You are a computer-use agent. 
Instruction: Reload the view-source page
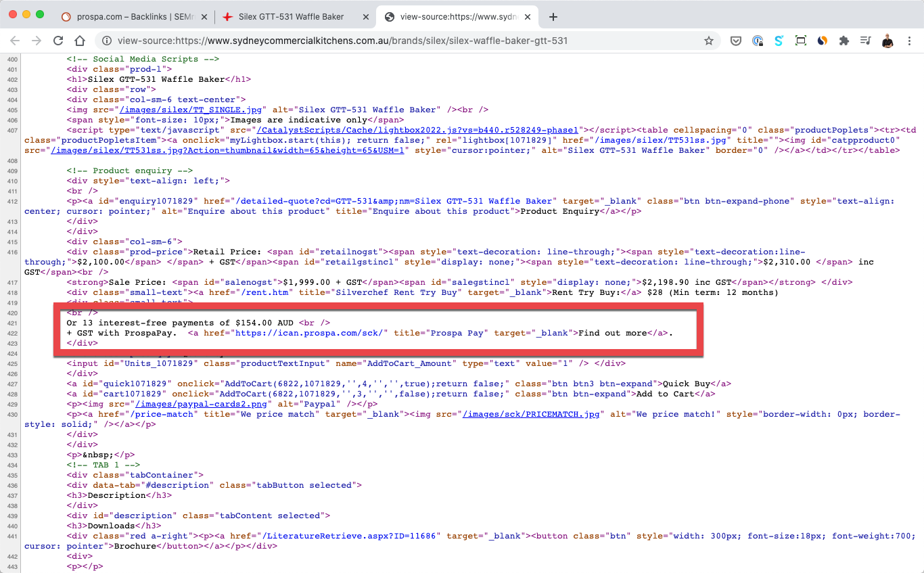tap(58, 41)
